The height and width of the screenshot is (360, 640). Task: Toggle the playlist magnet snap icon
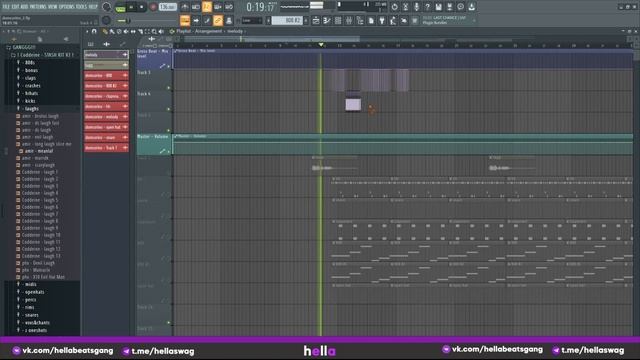point(94,31)
